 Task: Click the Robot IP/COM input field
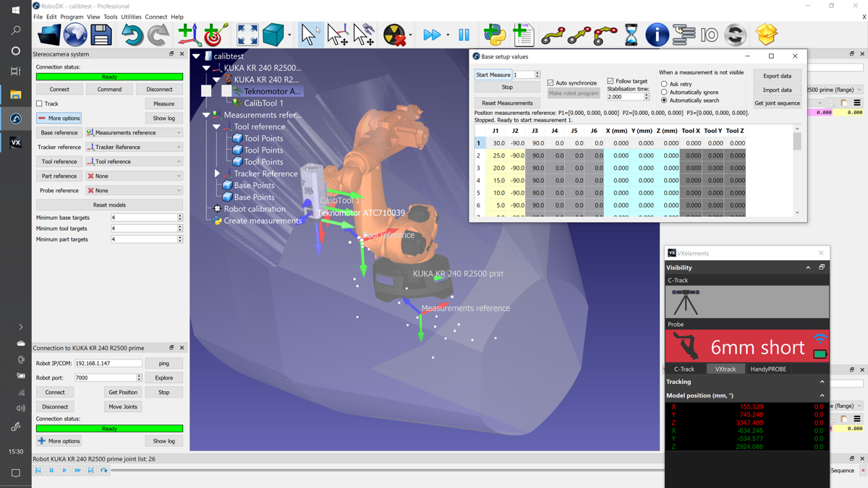tap(108, 363)
